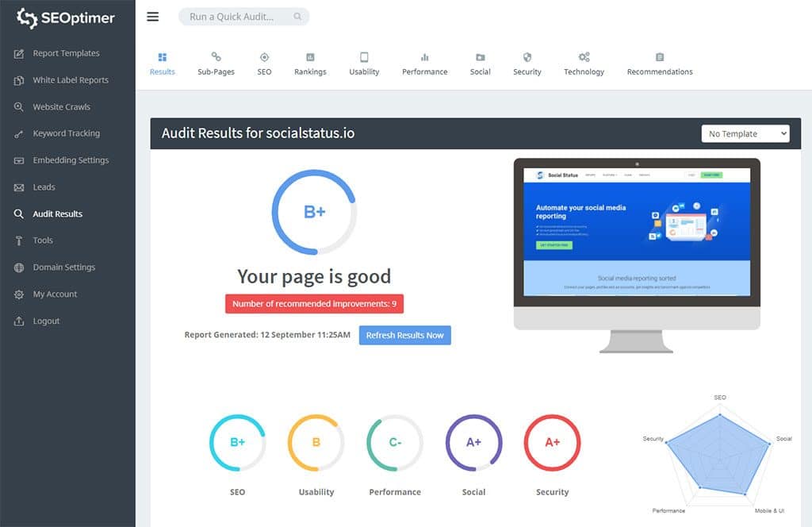
Task: Click the Usability tablet icon in top tabs
Action: [364, 57]
